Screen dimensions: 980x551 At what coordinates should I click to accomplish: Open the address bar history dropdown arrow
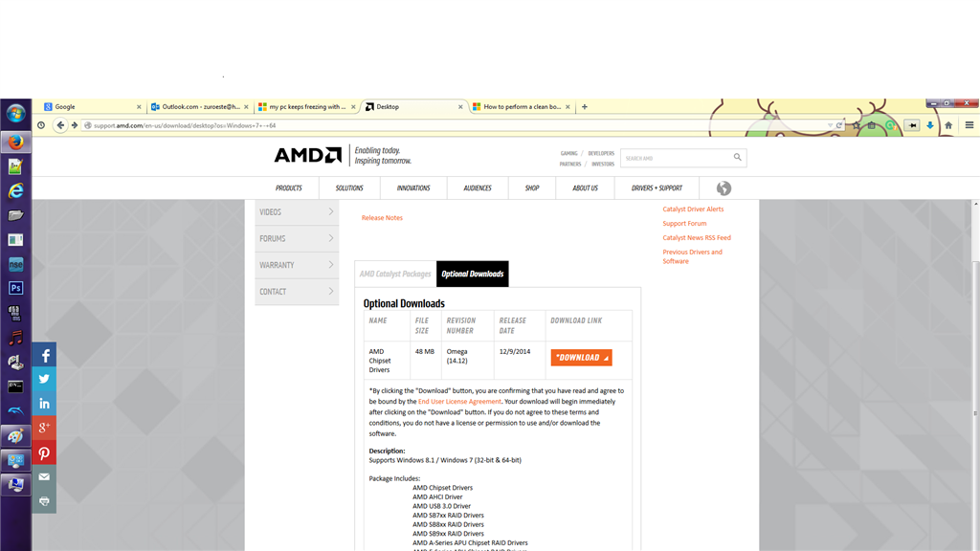coord(830,125)
